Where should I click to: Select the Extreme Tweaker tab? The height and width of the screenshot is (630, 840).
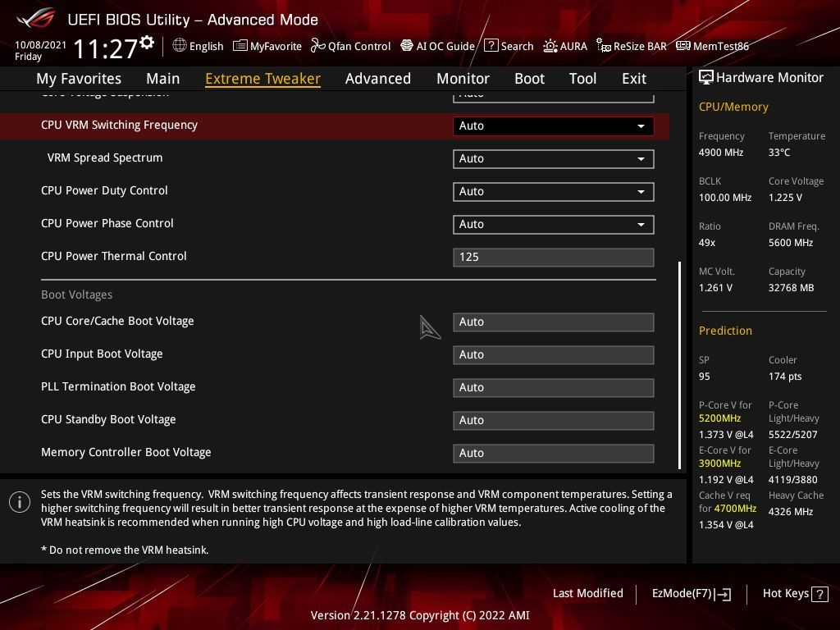coord(262,79)
